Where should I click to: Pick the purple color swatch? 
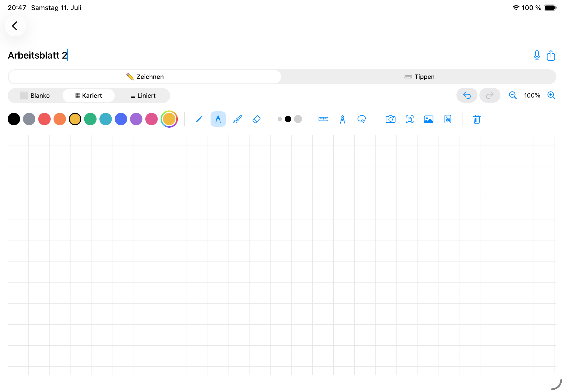136,119
